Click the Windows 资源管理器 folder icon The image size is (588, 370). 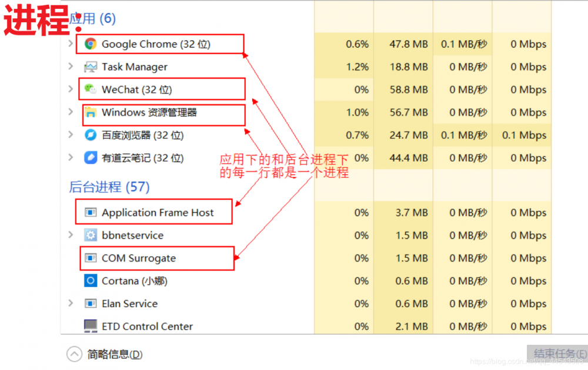click(89, 112)
